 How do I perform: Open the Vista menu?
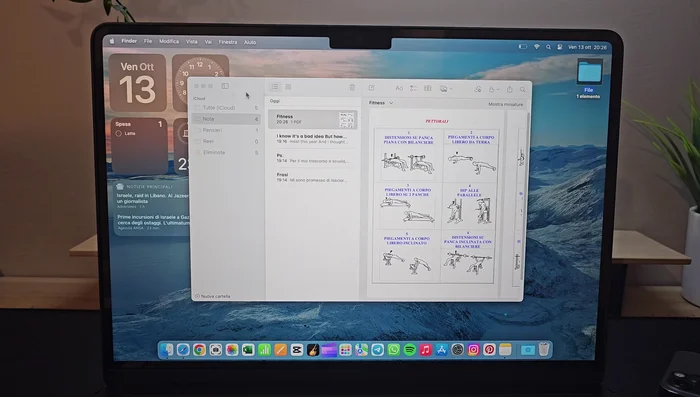pyautogui.click(x=192, y=42)
